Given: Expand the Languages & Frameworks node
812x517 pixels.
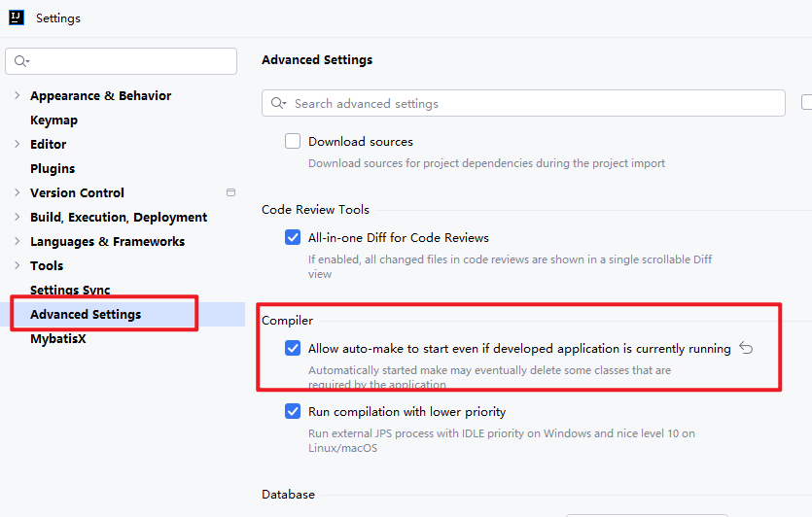Looking at the screenshot, I should (x=17, y=241).
